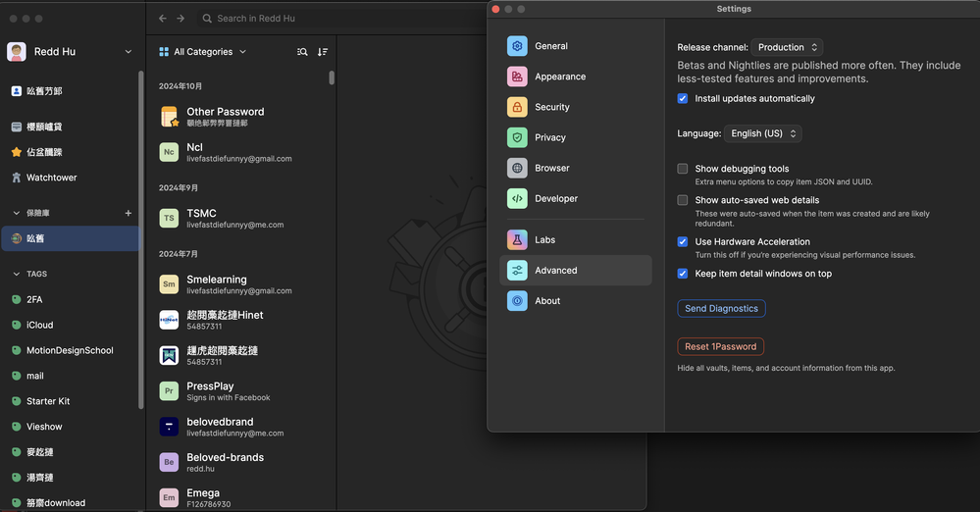
Task: Toggle Keep item detail windows on top
Action: click(683, 274)
